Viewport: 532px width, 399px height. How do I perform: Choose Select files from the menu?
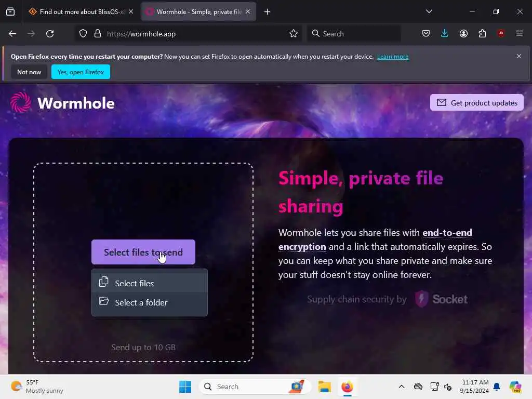click(x=150, y=283)
